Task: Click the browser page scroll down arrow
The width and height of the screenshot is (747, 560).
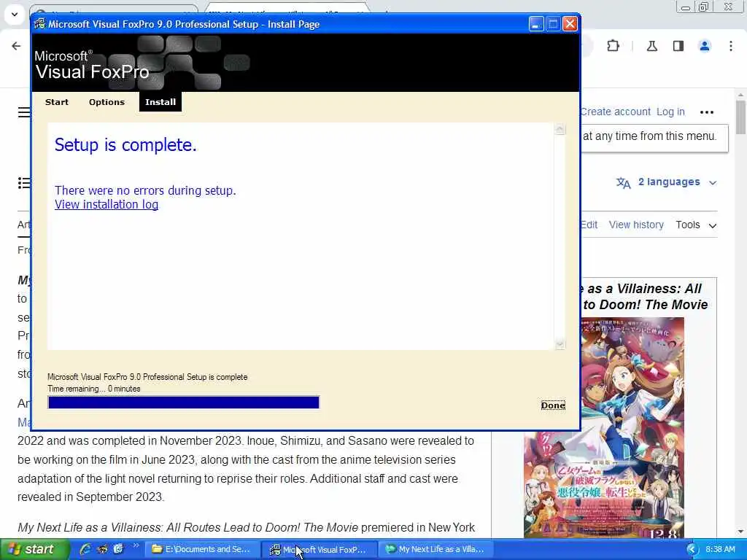Action: tap(740, 532)
